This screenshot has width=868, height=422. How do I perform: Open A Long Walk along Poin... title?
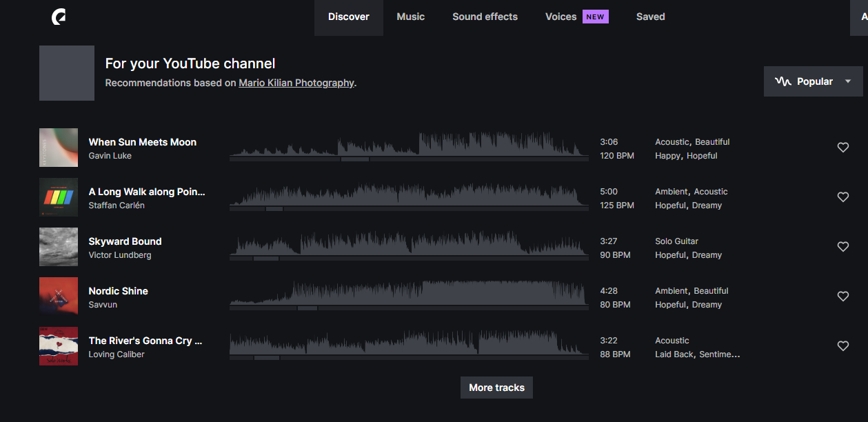pyautogui.click(x=147, y=192)
